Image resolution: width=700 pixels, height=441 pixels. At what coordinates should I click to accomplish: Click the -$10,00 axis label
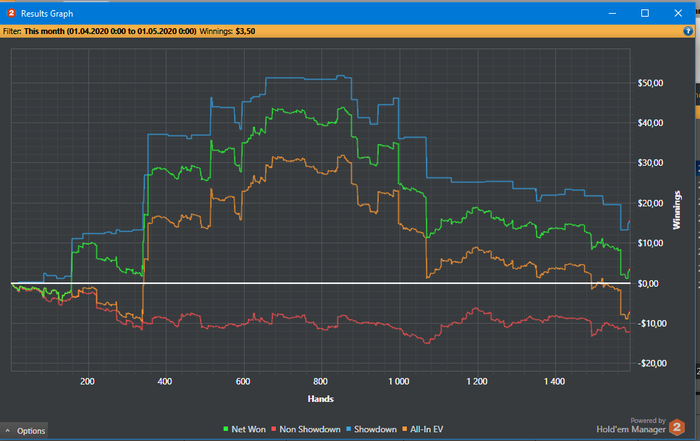[652, 323]
